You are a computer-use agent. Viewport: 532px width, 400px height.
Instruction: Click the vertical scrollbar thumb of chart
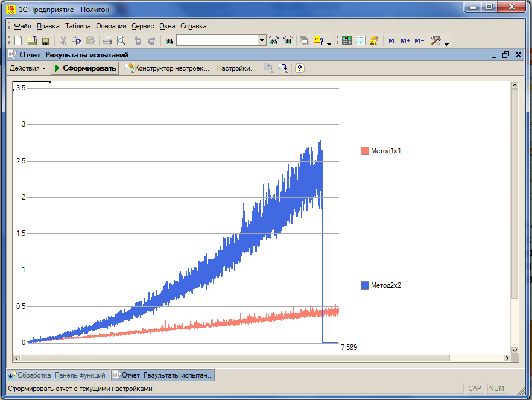tap(515, 194)
